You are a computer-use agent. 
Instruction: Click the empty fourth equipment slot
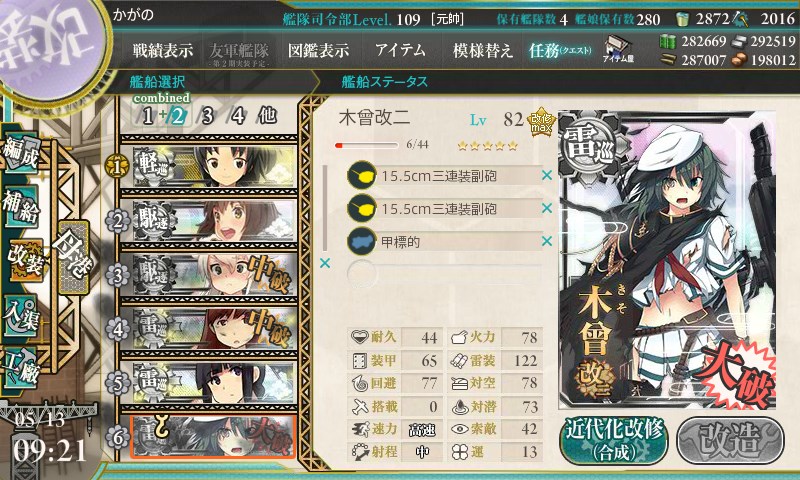444,274
